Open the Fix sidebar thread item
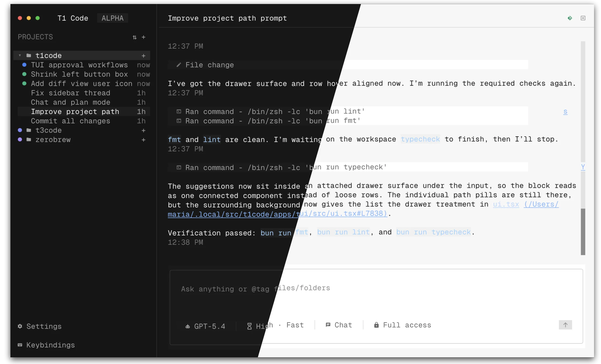Image resolution: width=601 pixels, height=364 pixels. pos(84,93)
